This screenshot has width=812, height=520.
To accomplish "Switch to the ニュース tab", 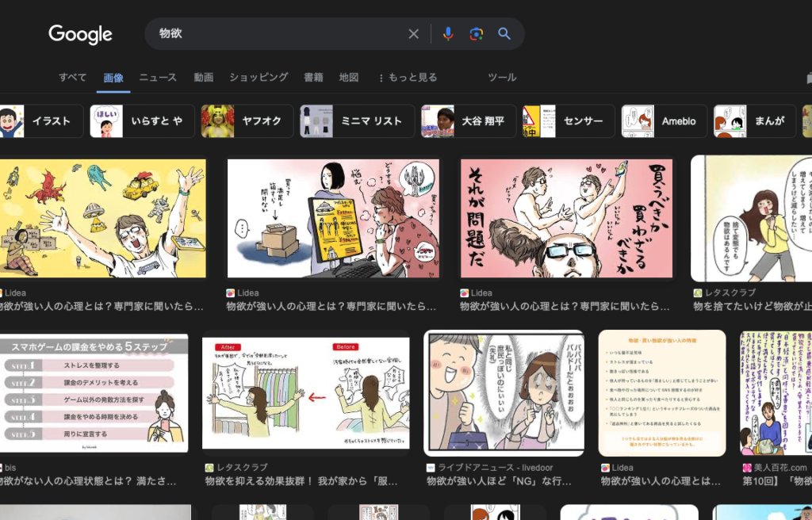I will tap(157, 77).
